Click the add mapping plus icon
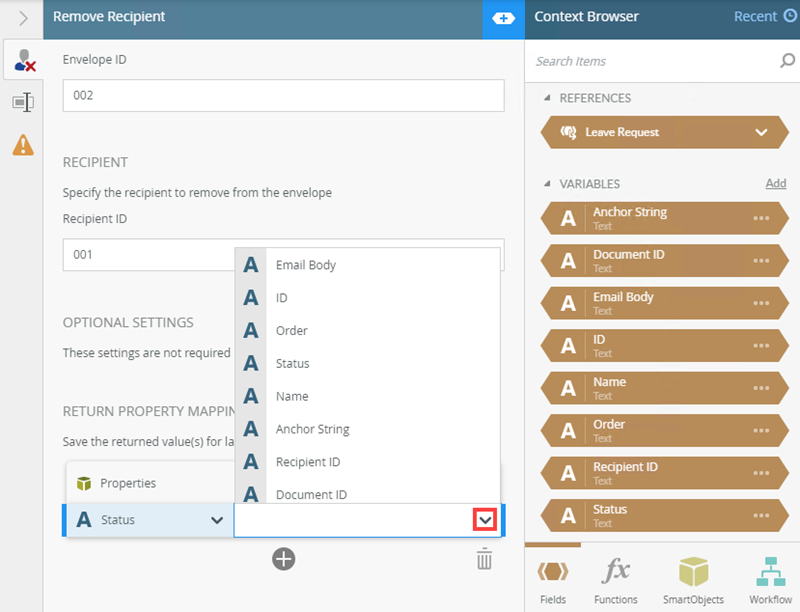 (x=283, y=559)
